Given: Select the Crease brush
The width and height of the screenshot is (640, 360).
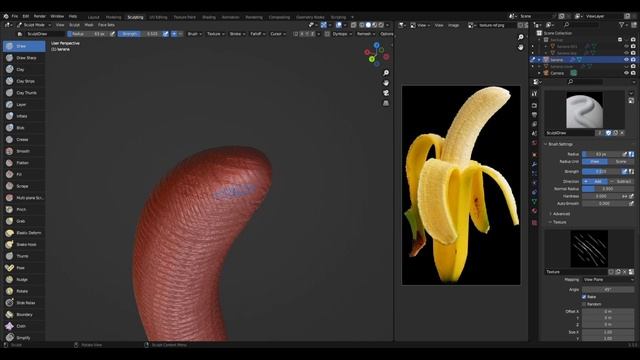Looking at the screenshot, I should point(24,139).
